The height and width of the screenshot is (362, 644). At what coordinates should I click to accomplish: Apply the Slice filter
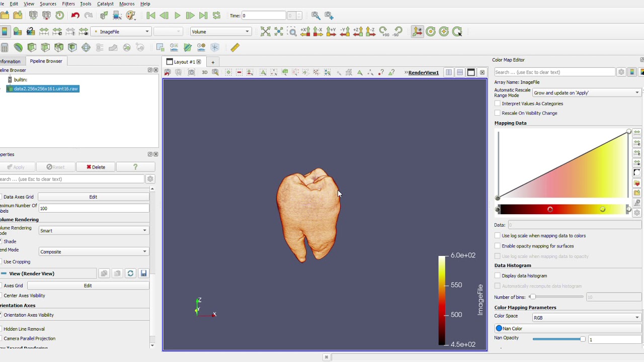pyautogui.click(x=45, y=47)
